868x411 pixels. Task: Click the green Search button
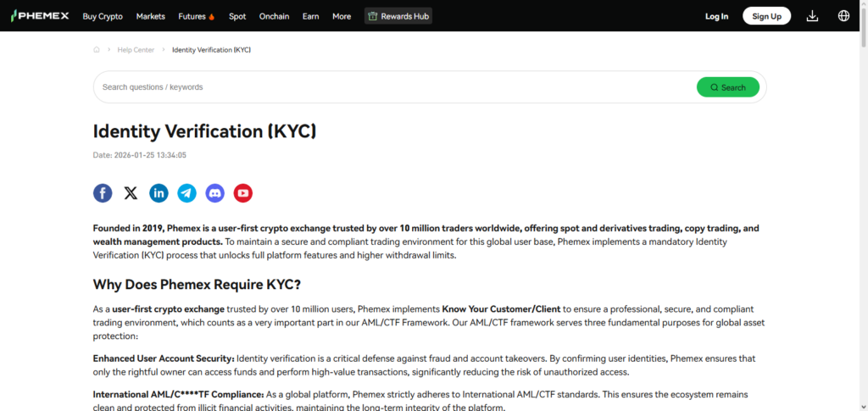pyautogui.click(x=728, y=86)
